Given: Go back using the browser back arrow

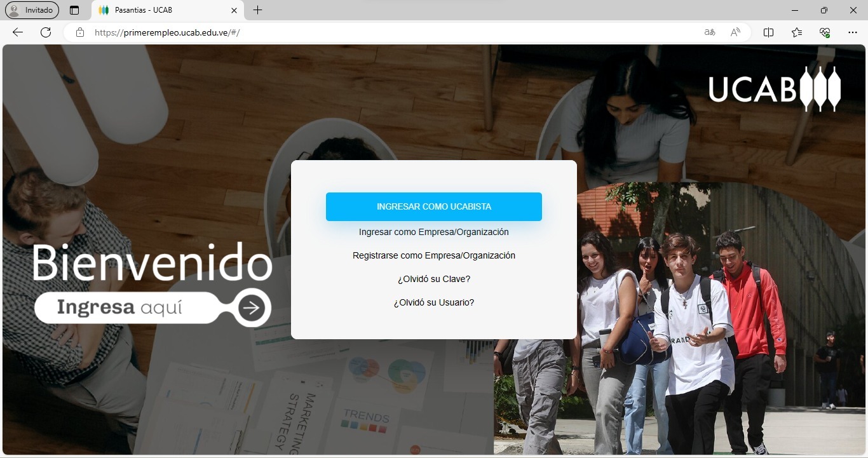Looking at the screenshot, I should 18,32.
